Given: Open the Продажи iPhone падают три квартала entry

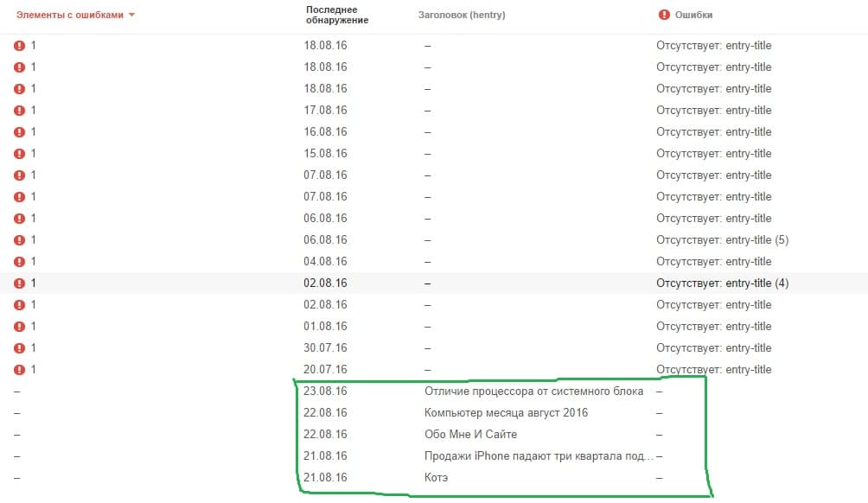Looking at the screenshot, I should pyautogui.click(x=538, y=455).
